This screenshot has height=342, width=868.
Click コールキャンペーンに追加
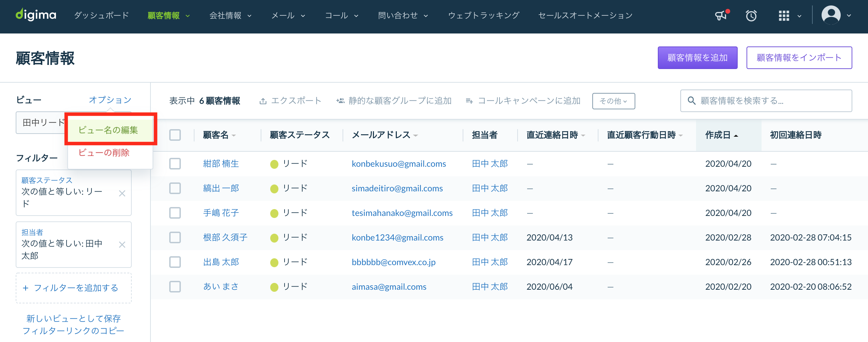[x=523, y=101]
